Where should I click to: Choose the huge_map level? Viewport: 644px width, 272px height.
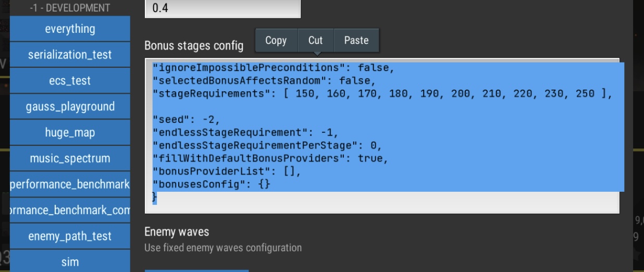tap(70, 133)
